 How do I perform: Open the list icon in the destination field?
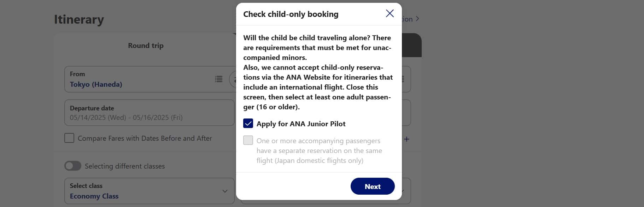click(403, 79)
